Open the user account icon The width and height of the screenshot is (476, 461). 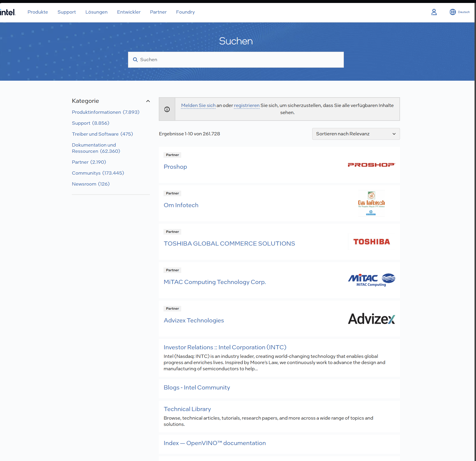(x=434, y=12)
